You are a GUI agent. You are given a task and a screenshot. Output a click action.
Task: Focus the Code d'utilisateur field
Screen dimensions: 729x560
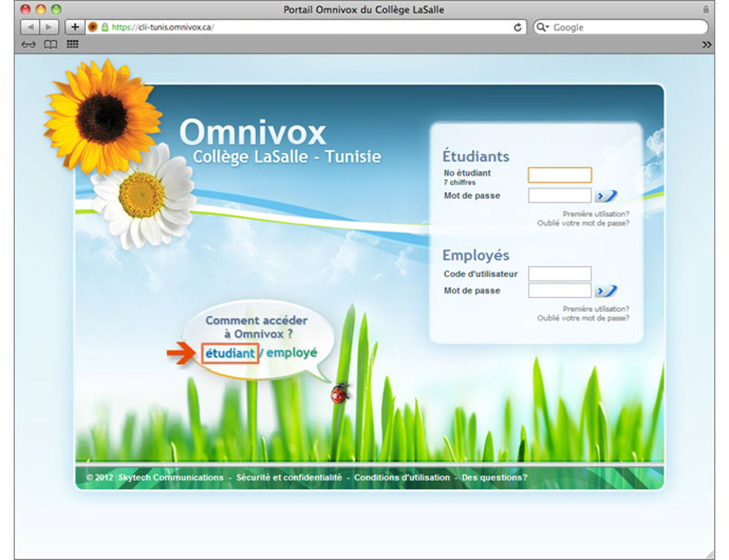click(560, 273)
